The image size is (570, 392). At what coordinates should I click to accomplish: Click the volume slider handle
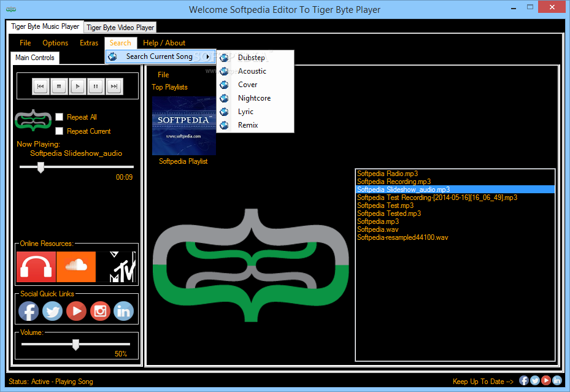click(x=75, y=344)
